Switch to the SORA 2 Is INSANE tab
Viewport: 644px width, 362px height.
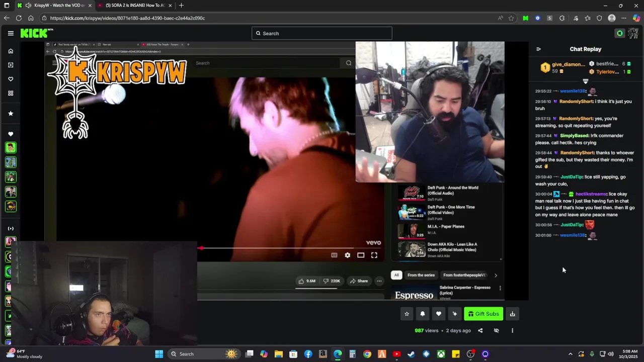(134, 5)
